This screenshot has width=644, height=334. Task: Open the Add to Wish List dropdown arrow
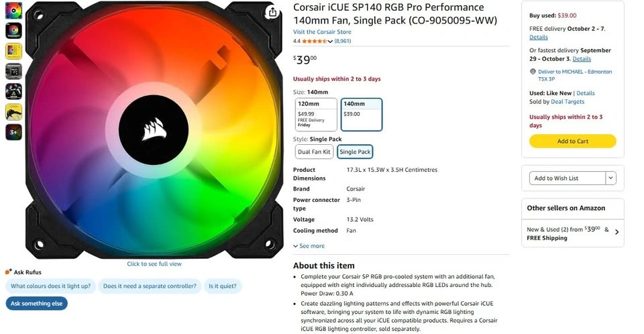(610, 178)
